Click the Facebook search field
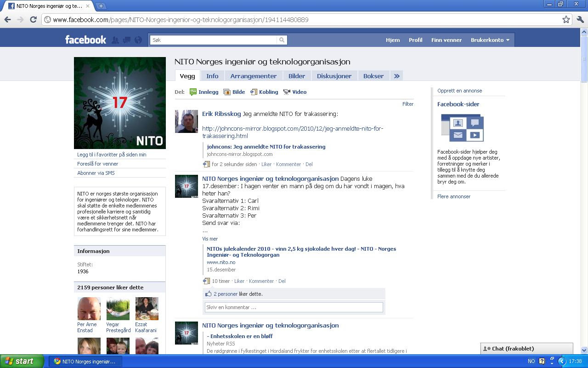The width and height of the screenshot is (588, 368). tap(214, 40)
